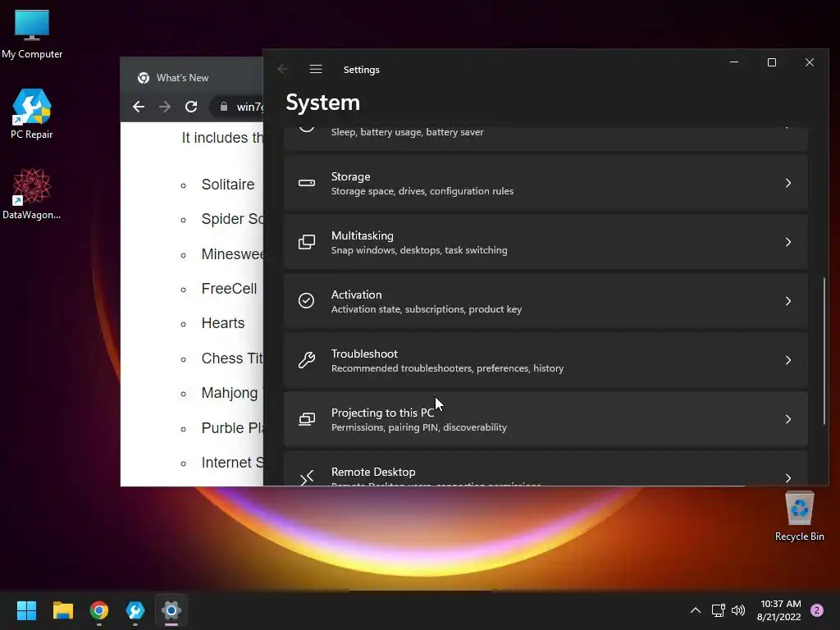Show hidden system tray icons
Image resolution: width=840 pixels, height=630 pixels.
(696, 610)
